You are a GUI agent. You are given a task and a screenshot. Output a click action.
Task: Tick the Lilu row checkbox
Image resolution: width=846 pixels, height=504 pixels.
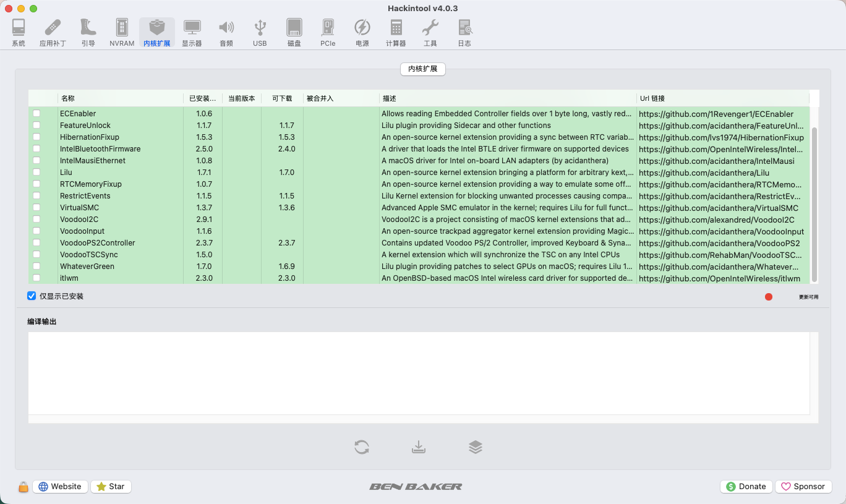(36, 172)
